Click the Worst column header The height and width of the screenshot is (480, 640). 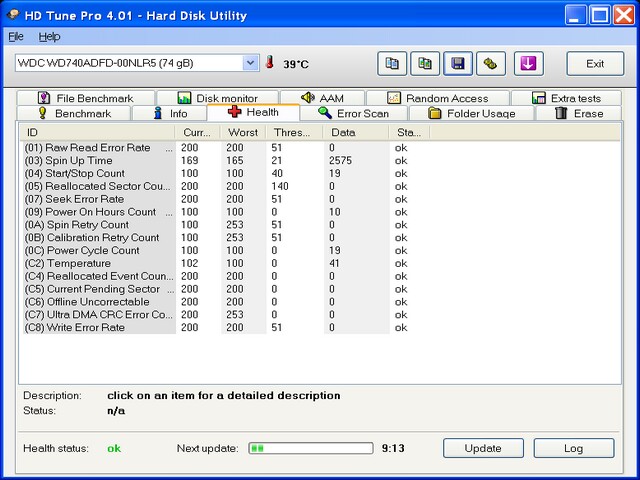tap(243, 133)
